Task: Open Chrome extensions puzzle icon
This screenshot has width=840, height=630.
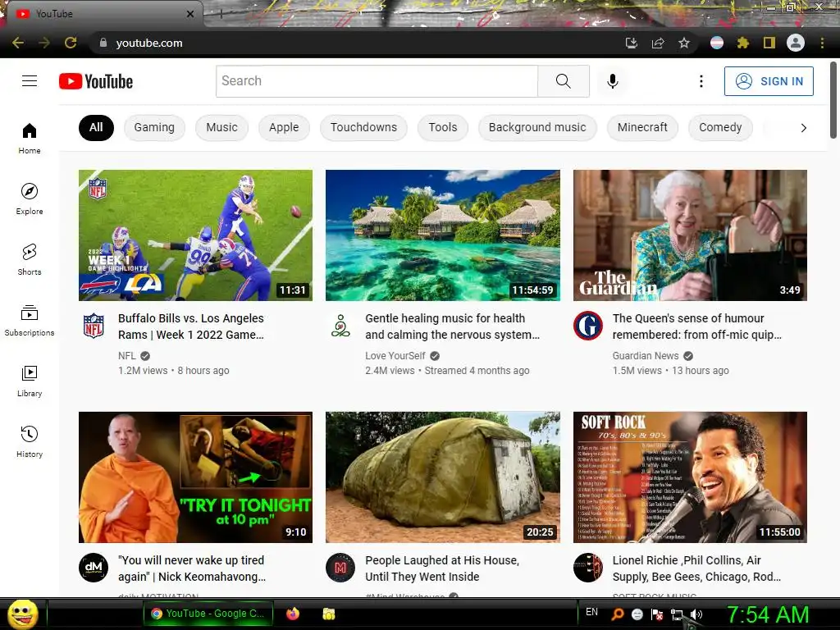Action: point(743,43)
